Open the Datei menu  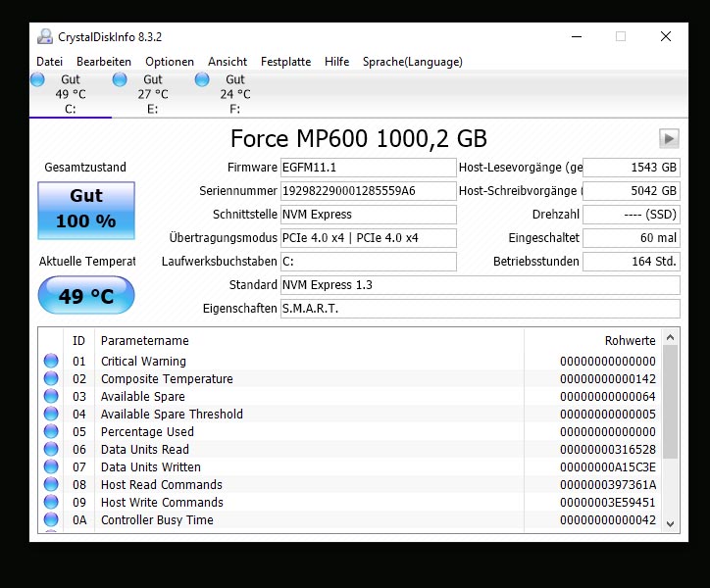(49, 62)
